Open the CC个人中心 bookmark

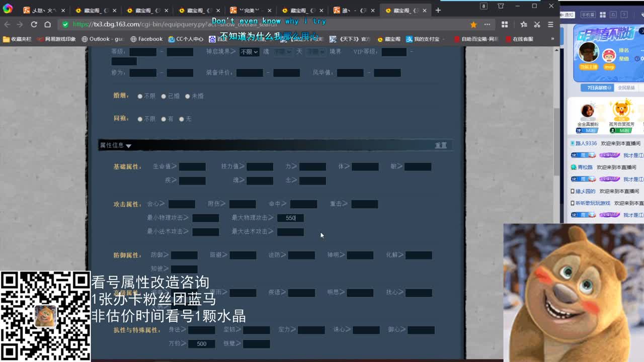tap(186, 39)
